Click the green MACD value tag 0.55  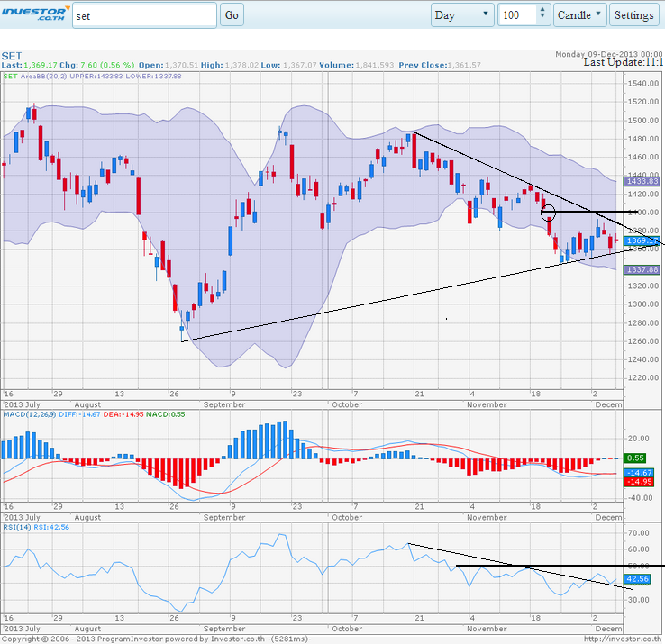click(634, 458)
